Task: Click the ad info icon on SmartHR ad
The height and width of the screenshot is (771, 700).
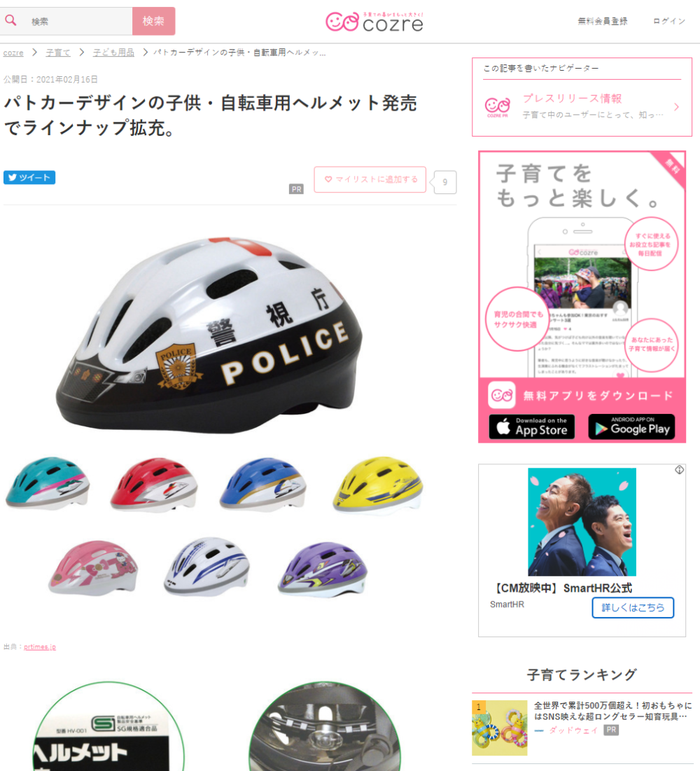Action: [x=680, y=470]
